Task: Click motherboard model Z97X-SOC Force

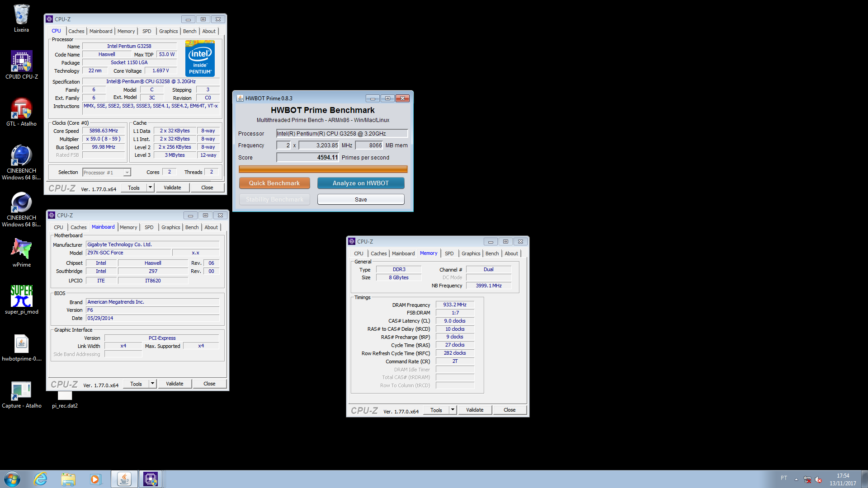Action: click(x=127, y=253)
